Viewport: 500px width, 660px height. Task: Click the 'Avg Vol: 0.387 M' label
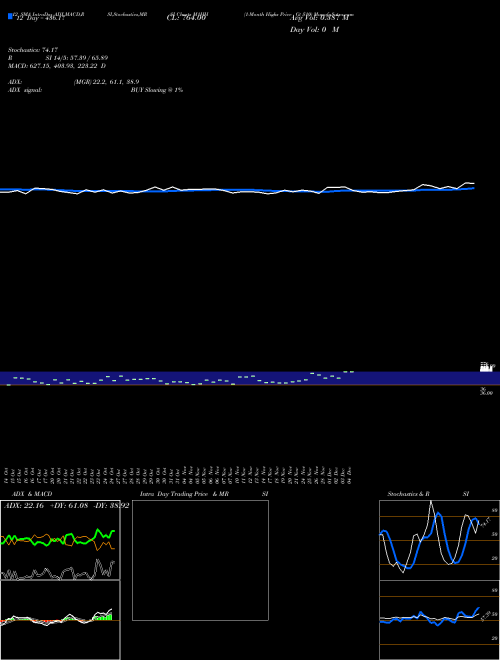coord(319,18)
